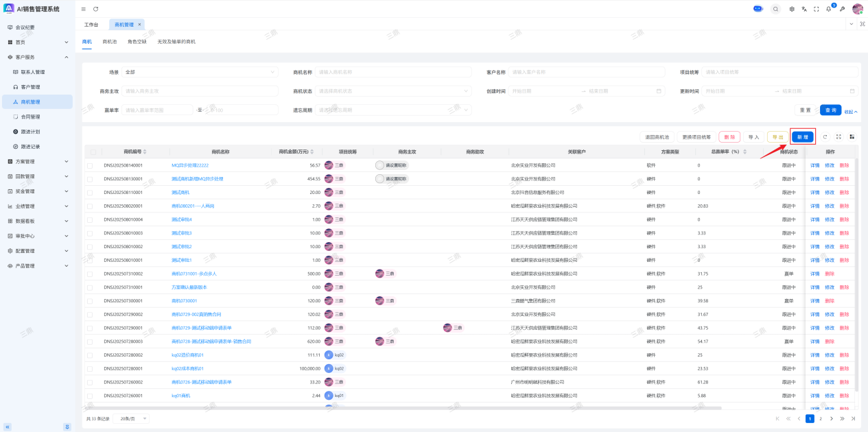The image size is (868, 432).
Task: Toggle the select-all checkbox in table header
Action: click(x=93, y=152)
